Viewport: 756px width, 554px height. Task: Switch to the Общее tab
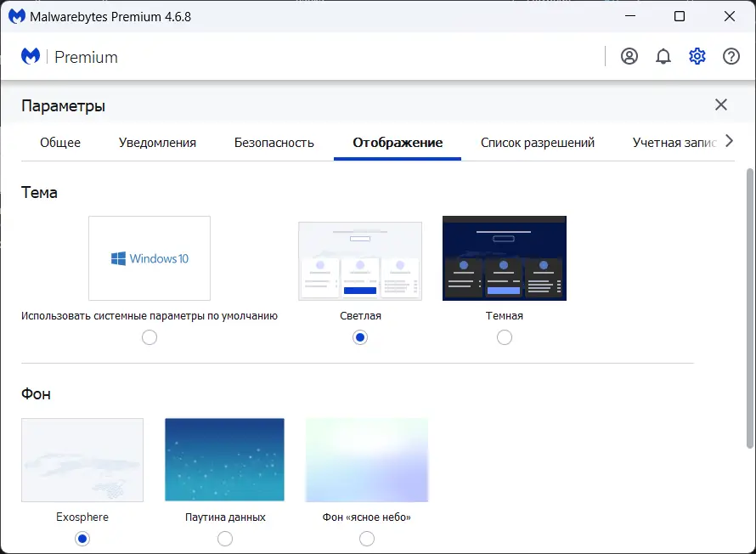60,143
